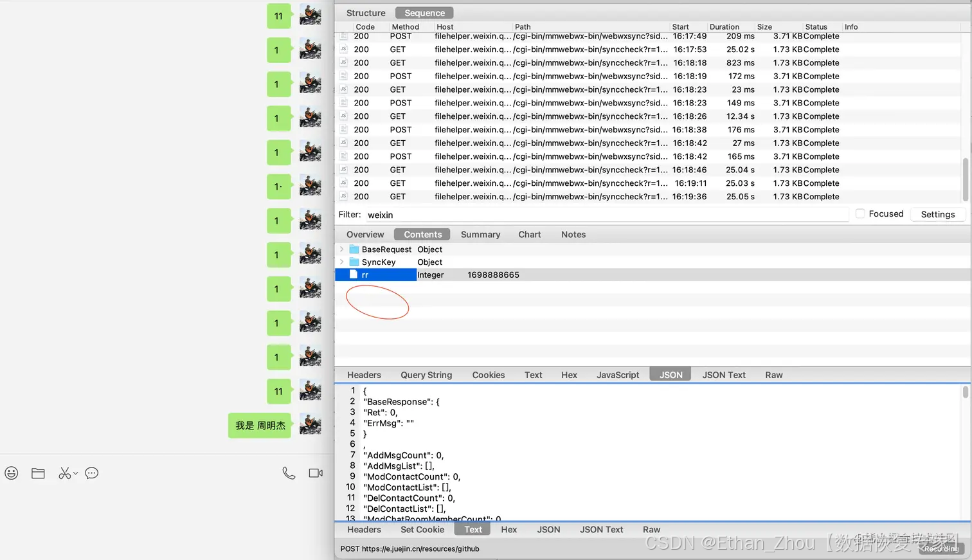Start a video call with camera icon

pyautogui.click(x=316, y=473)
